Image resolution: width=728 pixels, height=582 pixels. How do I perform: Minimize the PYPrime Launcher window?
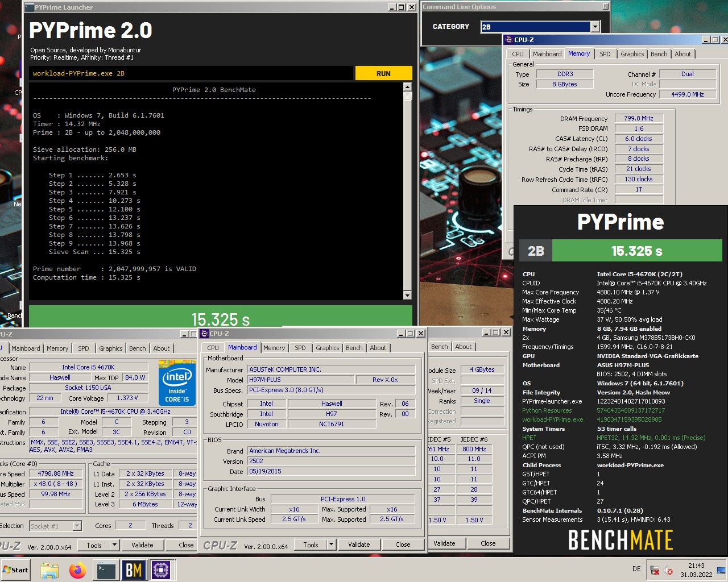[x=392, y=7]
